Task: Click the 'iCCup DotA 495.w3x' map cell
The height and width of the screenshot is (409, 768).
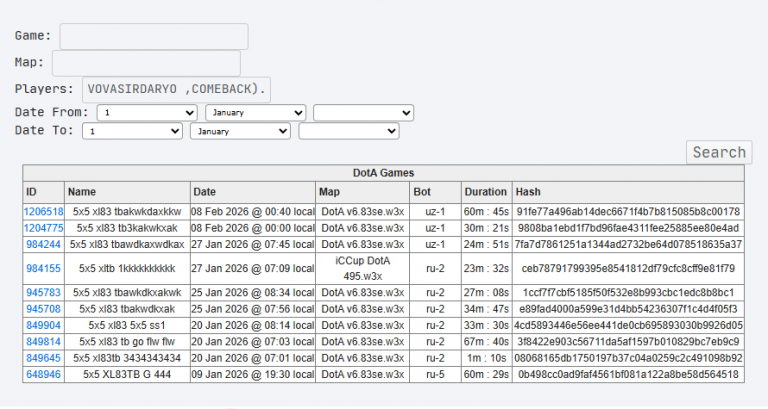Action: click(x=362, y=268)
